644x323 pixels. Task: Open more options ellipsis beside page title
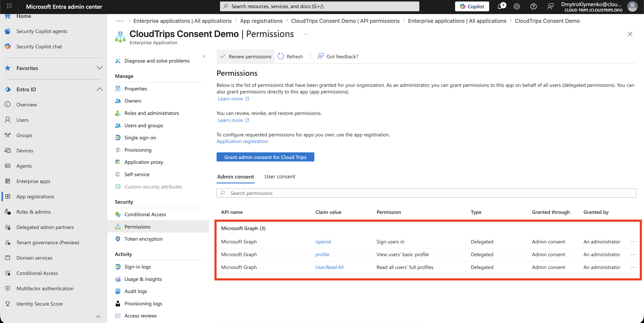[306, 34]
